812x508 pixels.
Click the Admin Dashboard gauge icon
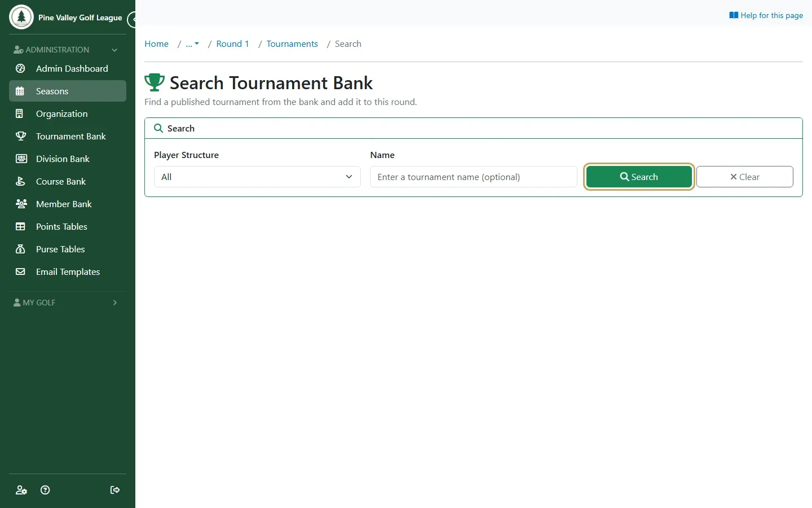pyautogui.click(x=20, y=68)
